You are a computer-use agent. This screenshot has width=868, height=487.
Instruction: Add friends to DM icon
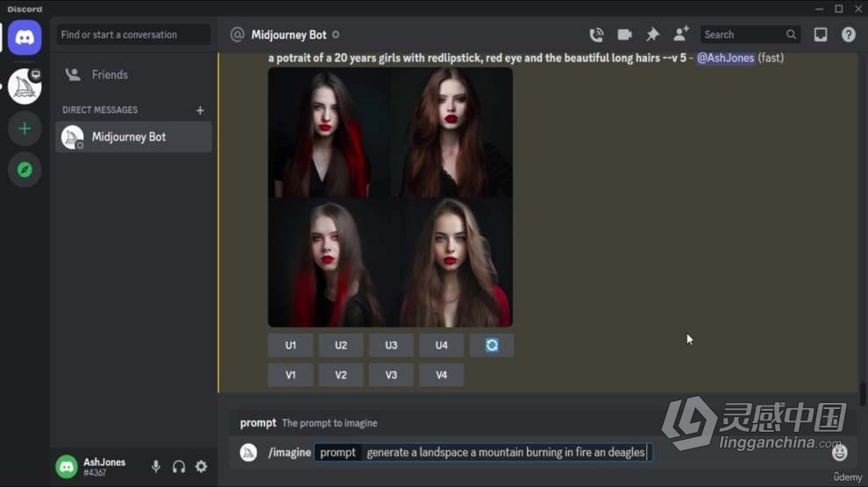(681, 34)
